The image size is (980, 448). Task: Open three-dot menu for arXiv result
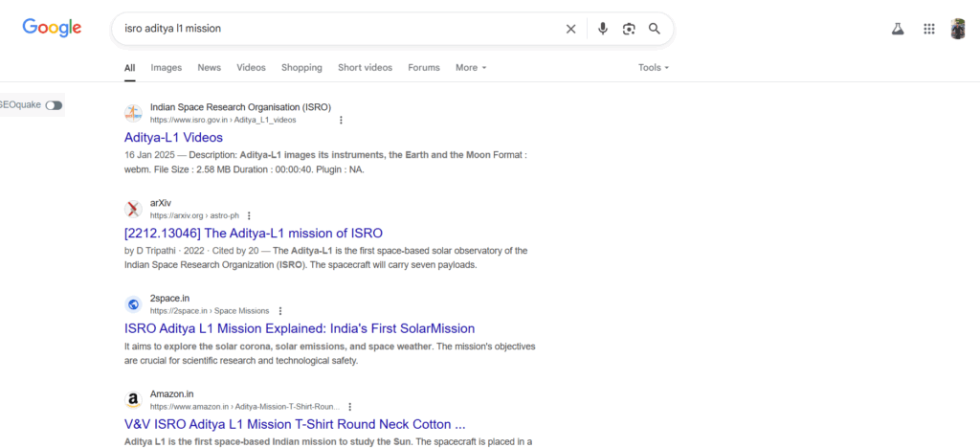pyautogui.click(x=249, y=215)
